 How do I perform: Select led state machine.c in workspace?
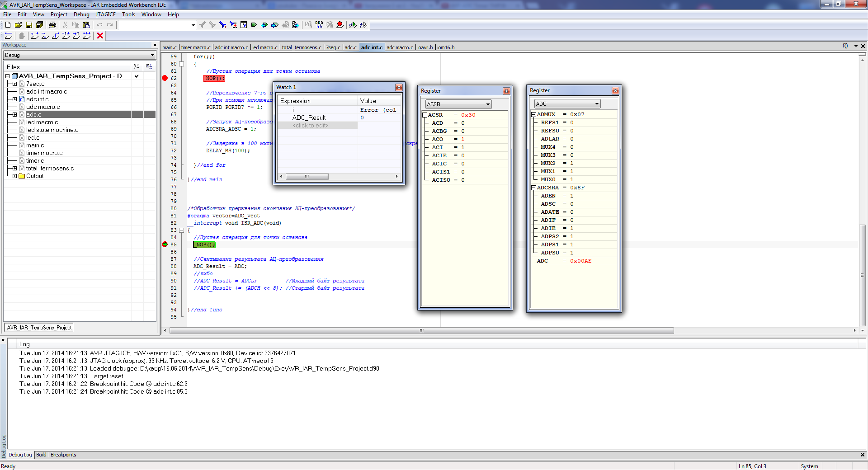click(52, 130)
